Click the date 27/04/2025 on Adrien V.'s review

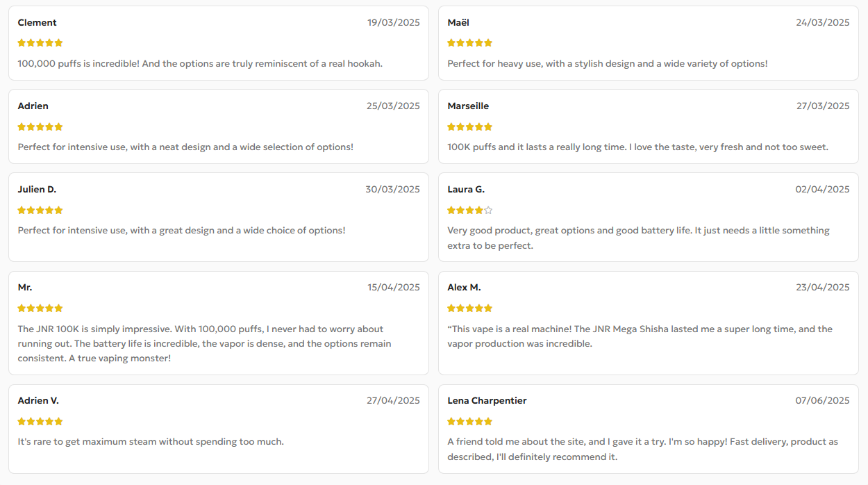coord(393,401)
